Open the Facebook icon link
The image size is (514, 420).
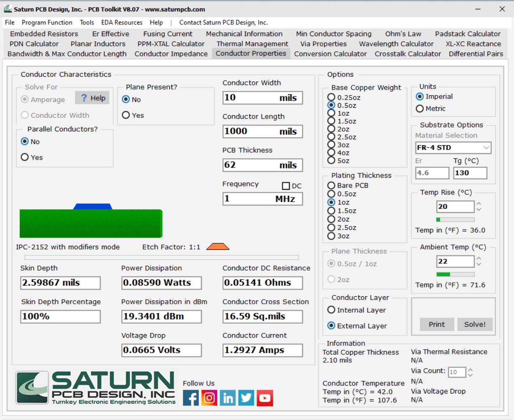tap(191, 398)
